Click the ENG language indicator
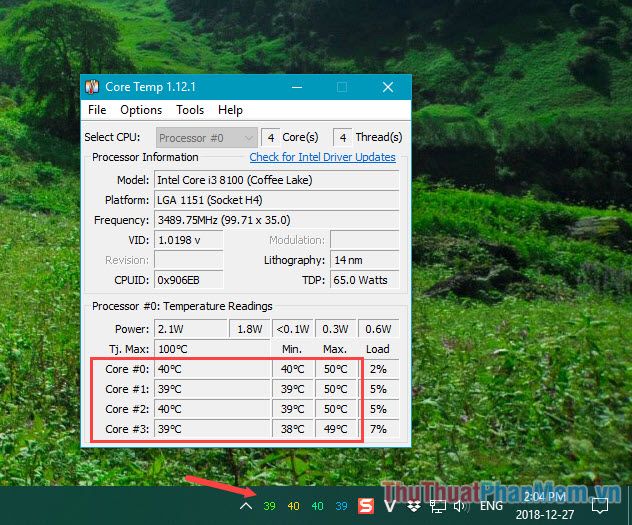632x525 pixels. coord(491,506)
